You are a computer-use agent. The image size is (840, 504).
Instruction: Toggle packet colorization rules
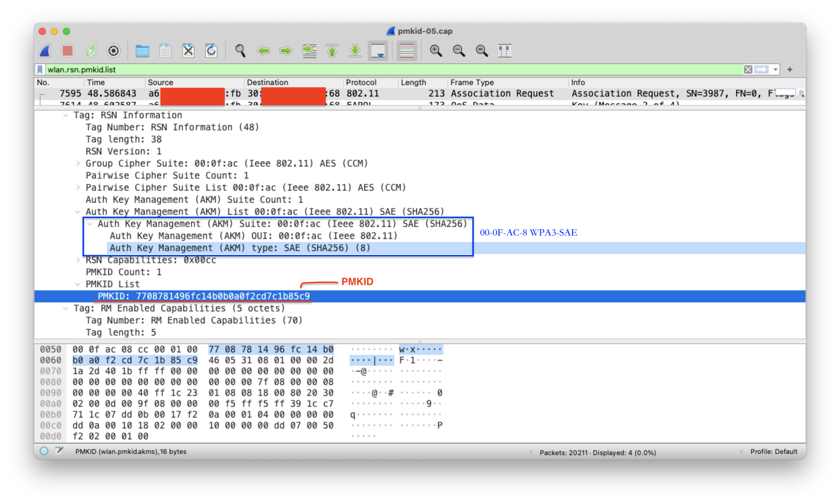(407, 51)
